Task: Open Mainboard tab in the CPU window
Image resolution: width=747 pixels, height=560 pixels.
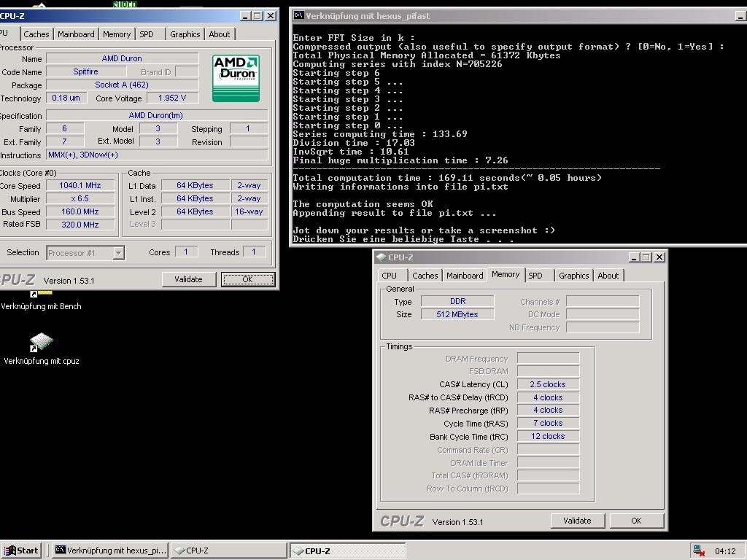Action: (76, 34)
